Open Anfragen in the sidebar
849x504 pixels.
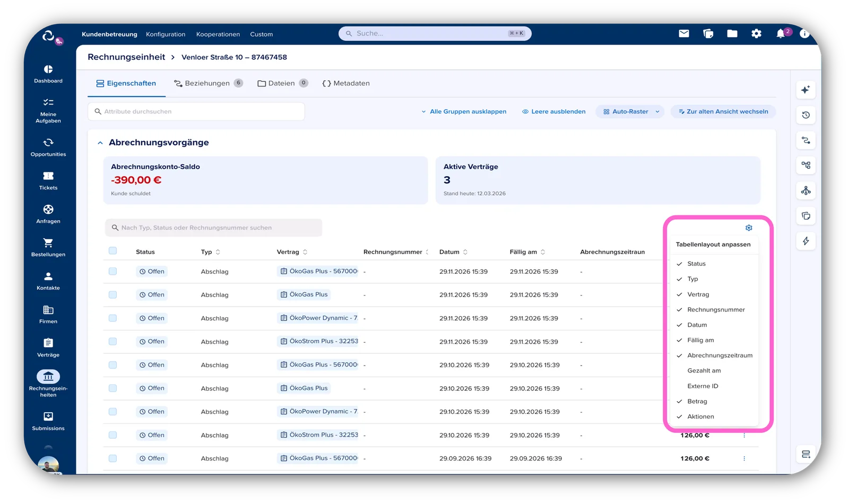coord(48,214)
